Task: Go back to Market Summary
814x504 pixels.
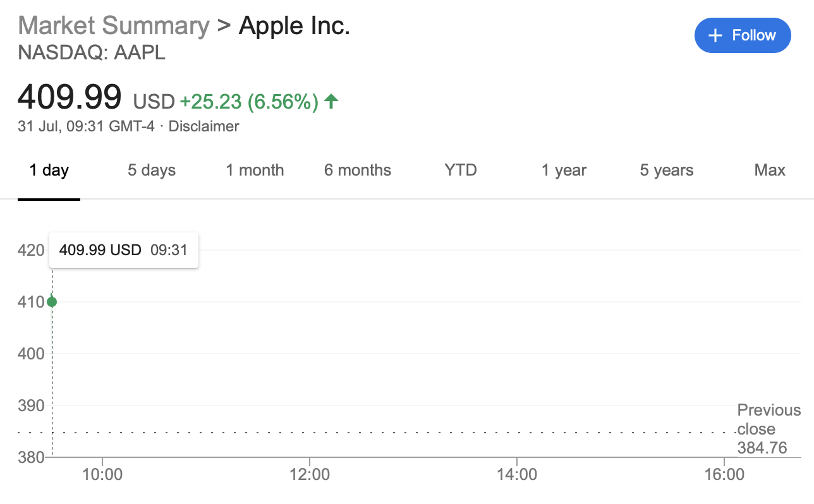Action: click(112, 25)
